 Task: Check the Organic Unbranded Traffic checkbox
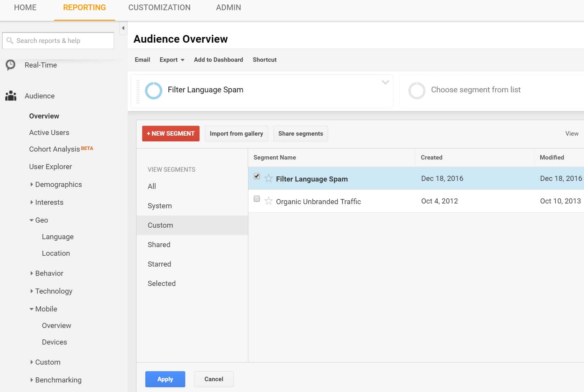click(x=257, y=199)
